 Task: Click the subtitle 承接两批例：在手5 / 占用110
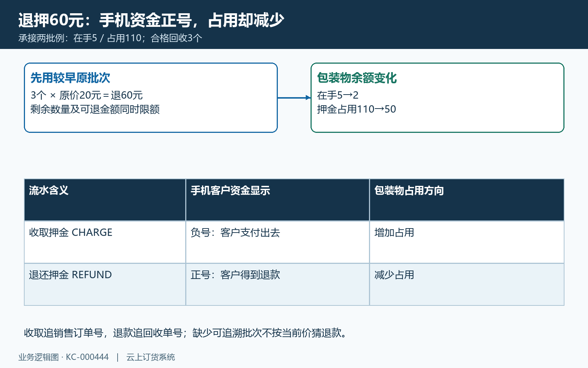tap(80, 38)
